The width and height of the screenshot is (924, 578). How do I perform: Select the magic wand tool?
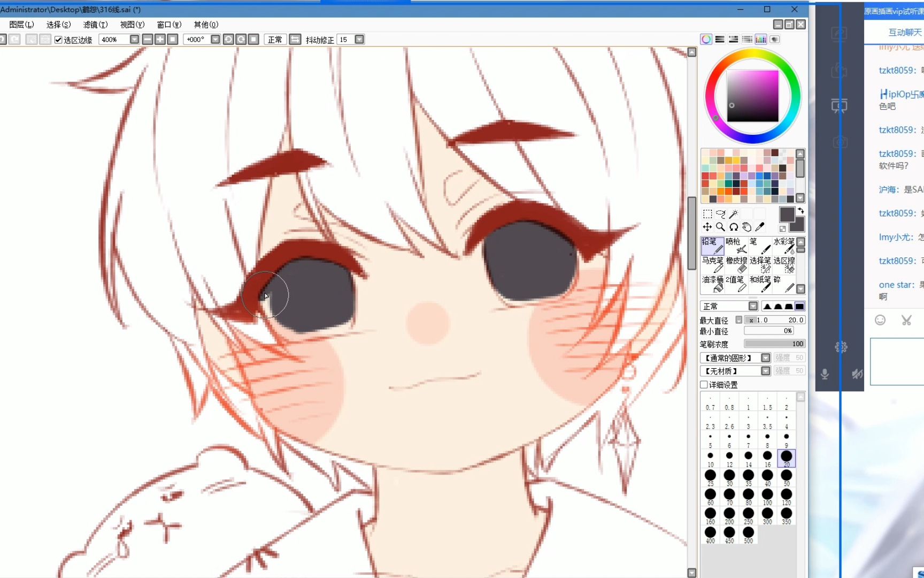point(734,214)
